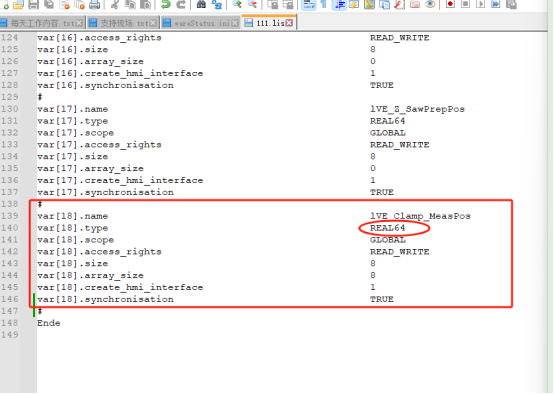Click REAL64 value on line 140

[x=388, y=228]
